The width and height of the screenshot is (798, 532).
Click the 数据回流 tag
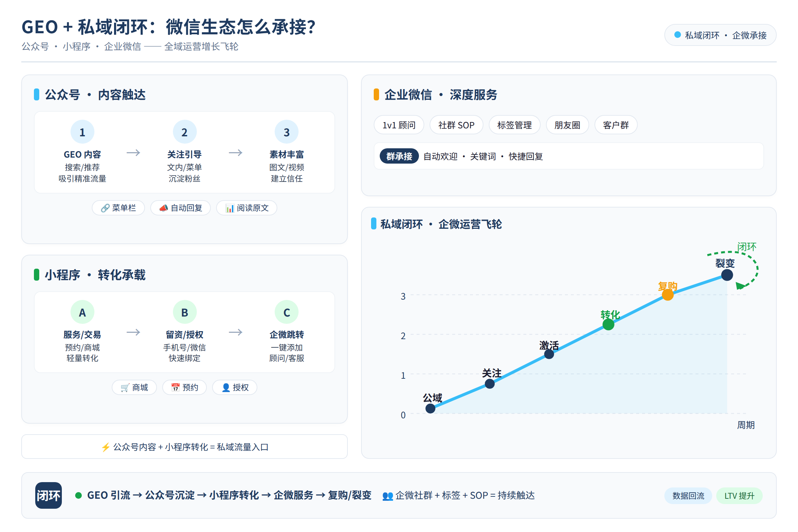688,496
